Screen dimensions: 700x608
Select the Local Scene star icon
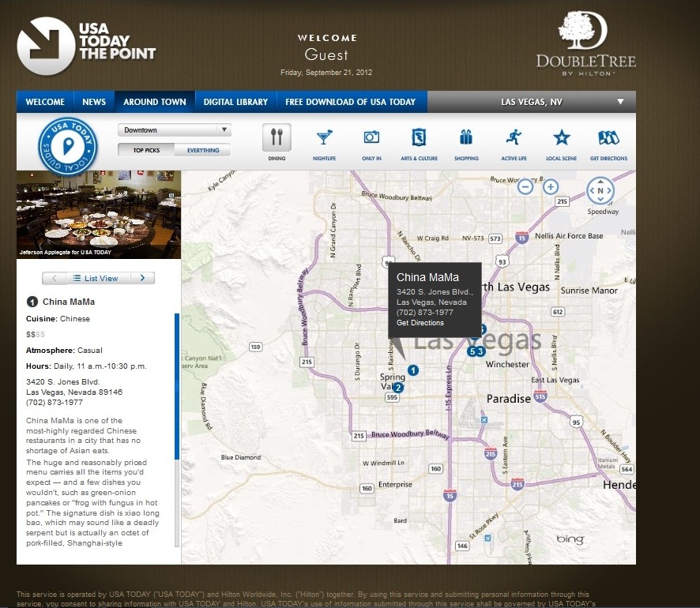[562, 138]
